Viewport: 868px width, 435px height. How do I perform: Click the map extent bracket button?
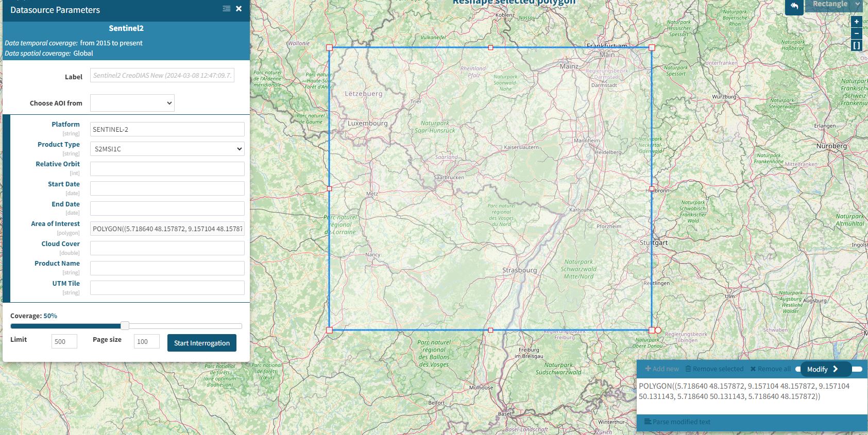856,45
